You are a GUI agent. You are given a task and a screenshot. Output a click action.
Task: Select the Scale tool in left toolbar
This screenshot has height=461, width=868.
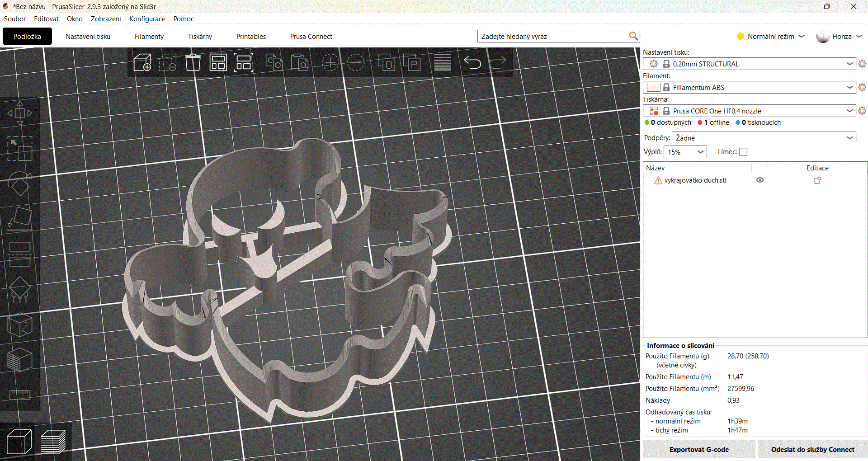20,149
